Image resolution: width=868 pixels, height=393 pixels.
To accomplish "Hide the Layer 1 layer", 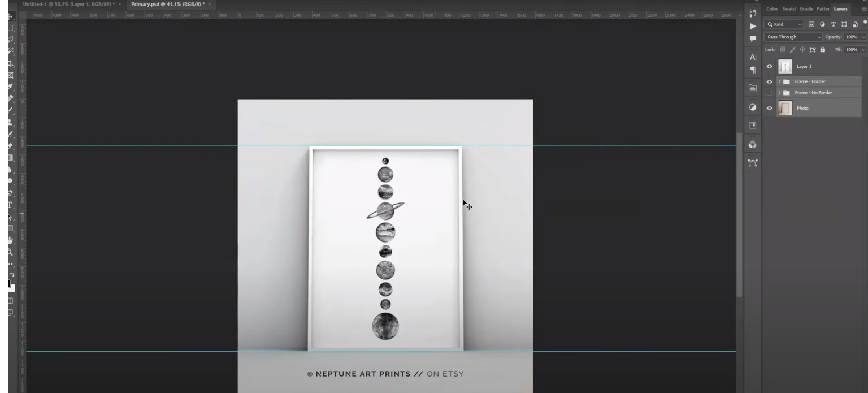I will [x=769, y=66].
